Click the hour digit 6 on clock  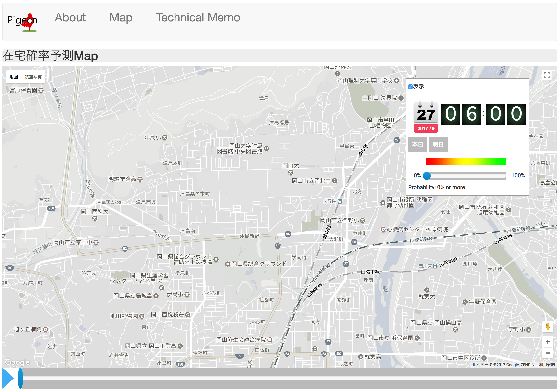point(472,114)
